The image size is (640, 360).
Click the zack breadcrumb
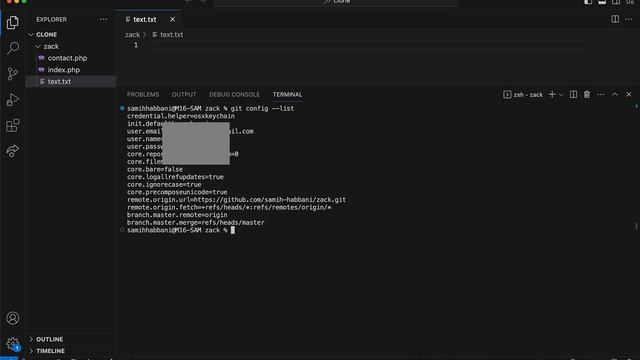(132, 35)
